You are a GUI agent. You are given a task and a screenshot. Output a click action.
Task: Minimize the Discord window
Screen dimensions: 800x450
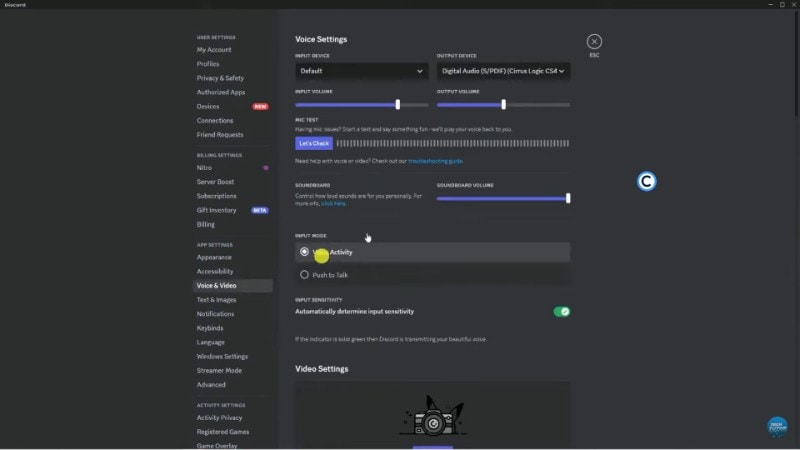(770, 4)
